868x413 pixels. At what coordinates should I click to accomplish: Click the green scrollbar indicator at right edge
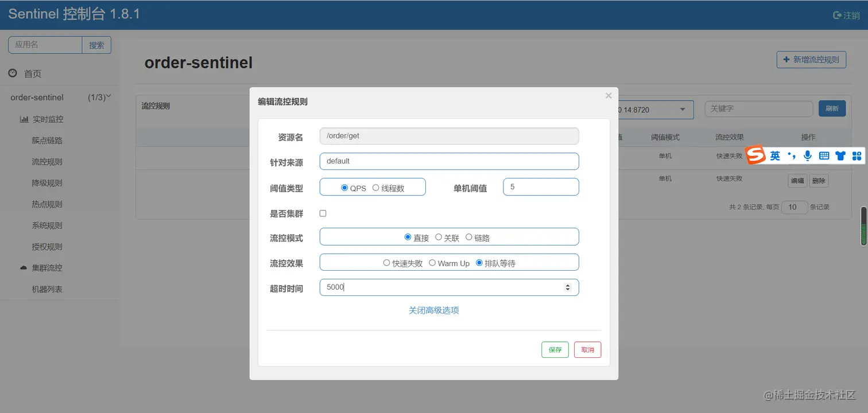click(x=864, y=227)
